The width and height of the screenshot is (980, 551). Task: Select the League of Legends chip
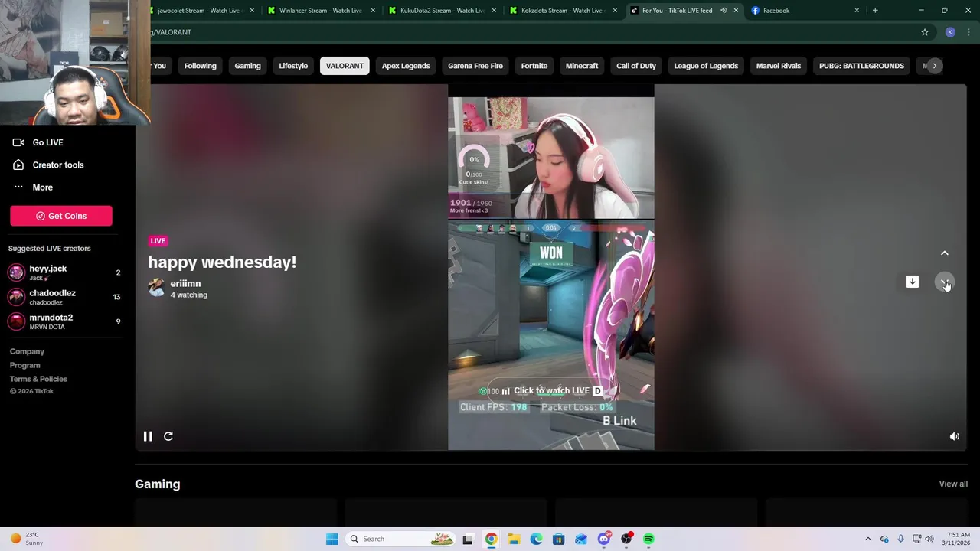pyautogui.click(x=706, y=66)
